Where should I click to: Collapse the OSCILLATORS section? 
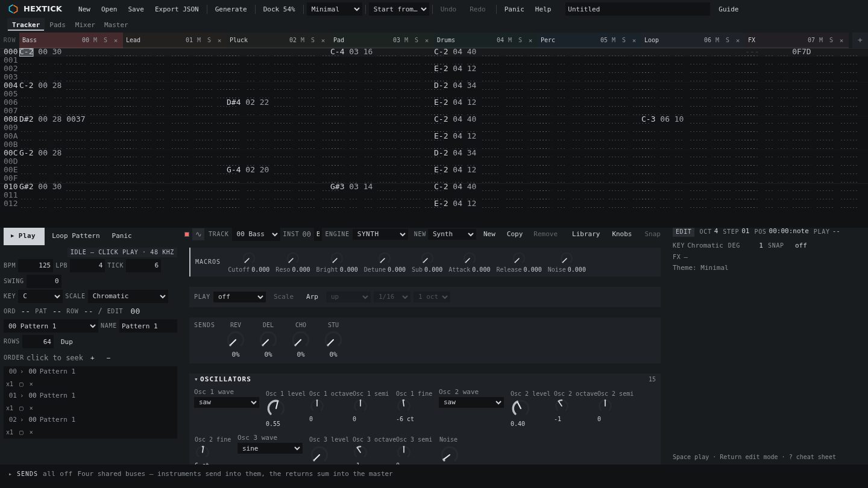[x=222, y=379]
